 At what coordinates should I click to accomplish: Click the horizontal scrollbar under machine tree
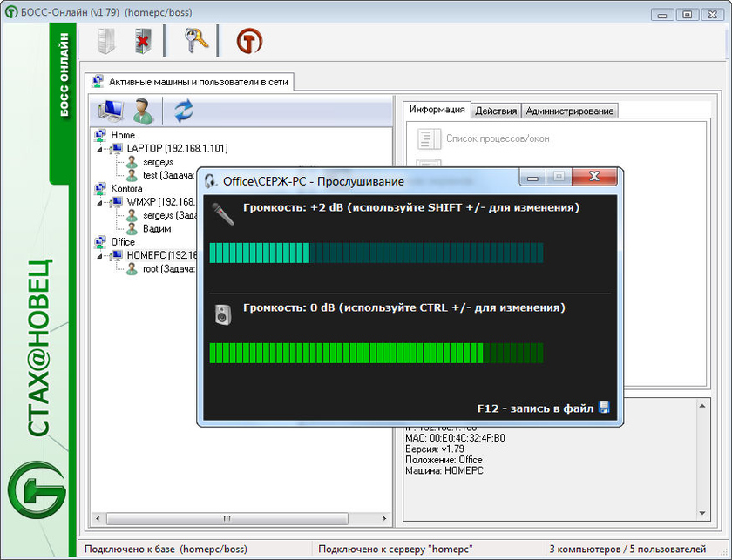227,519
